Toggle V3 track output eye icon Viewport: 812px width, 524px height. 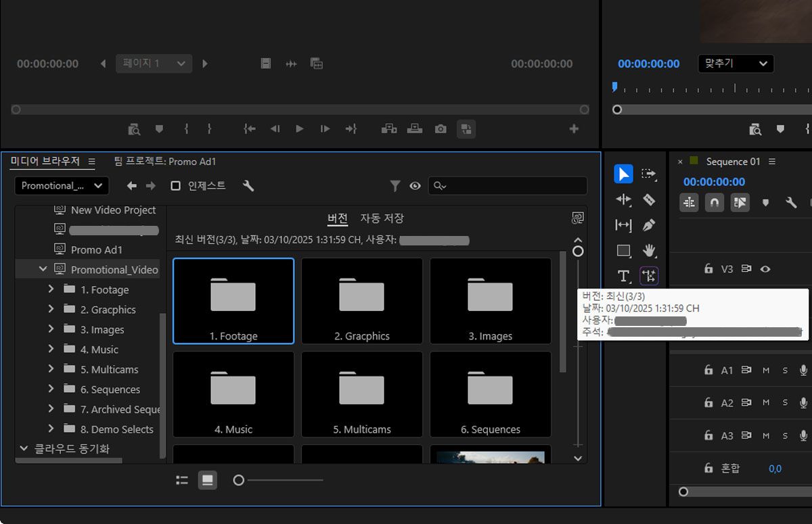pyautogui.click(x=765, y=269)
